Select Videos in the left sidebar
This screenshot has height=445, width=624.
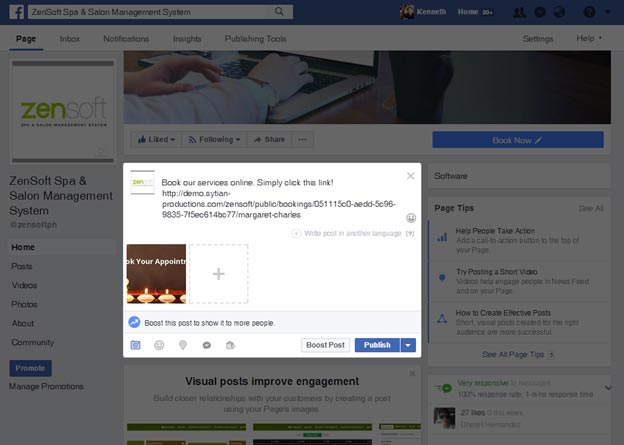pos(24,285)
